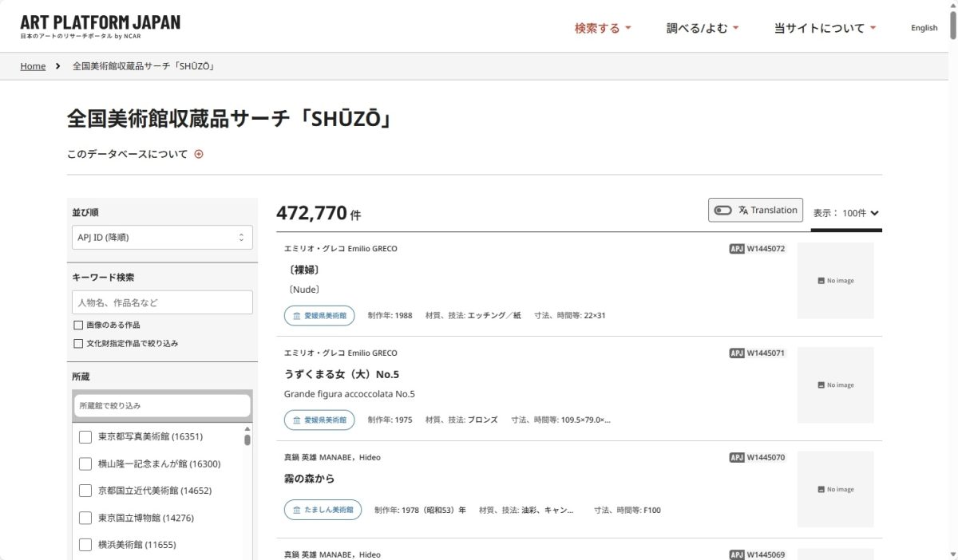The width and height of the screenshot is (958, 560).
Task: Open the 当サイトについて menu
Action: [825, 28]
